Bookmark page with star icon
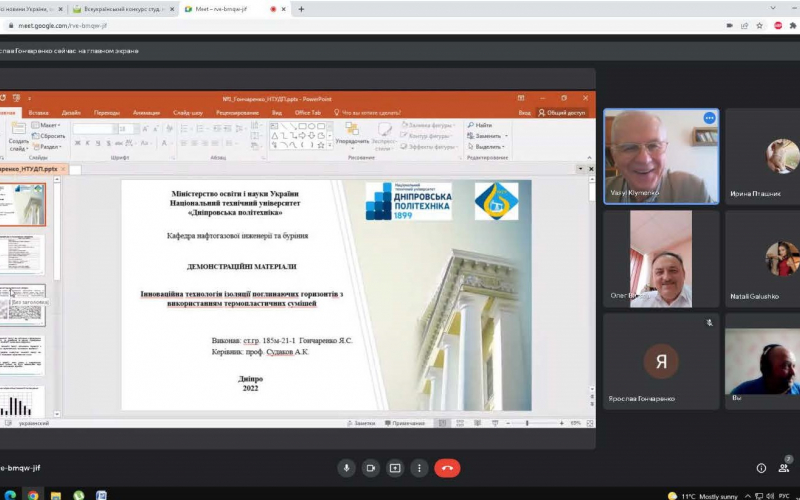800x500 pixels. tap(760, 25)
